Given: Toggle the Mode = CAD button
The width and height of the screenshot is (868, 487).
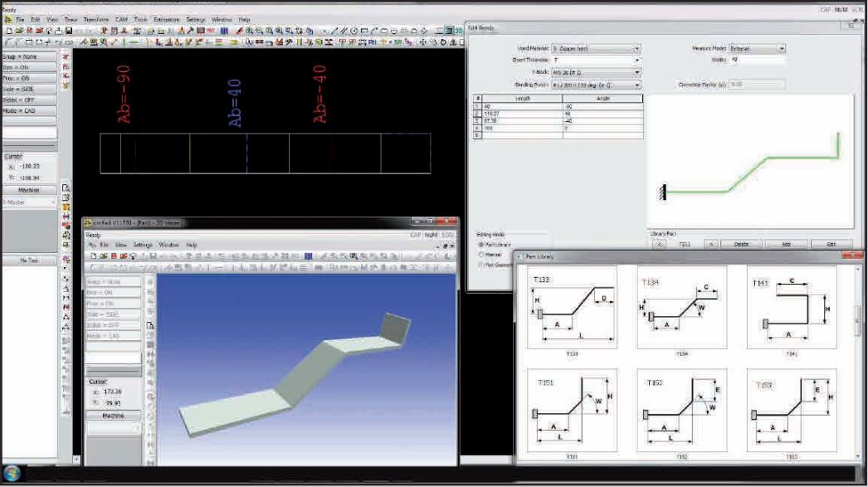Looking at the screenshot, I should 29,110.
